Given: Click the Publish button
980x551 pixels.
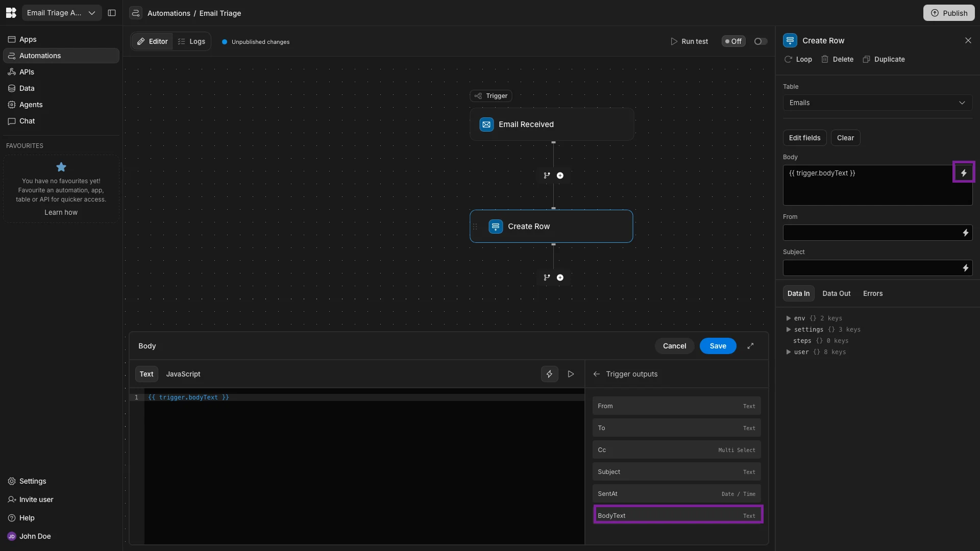Looking at the screenshot, I should click(948, 13).
